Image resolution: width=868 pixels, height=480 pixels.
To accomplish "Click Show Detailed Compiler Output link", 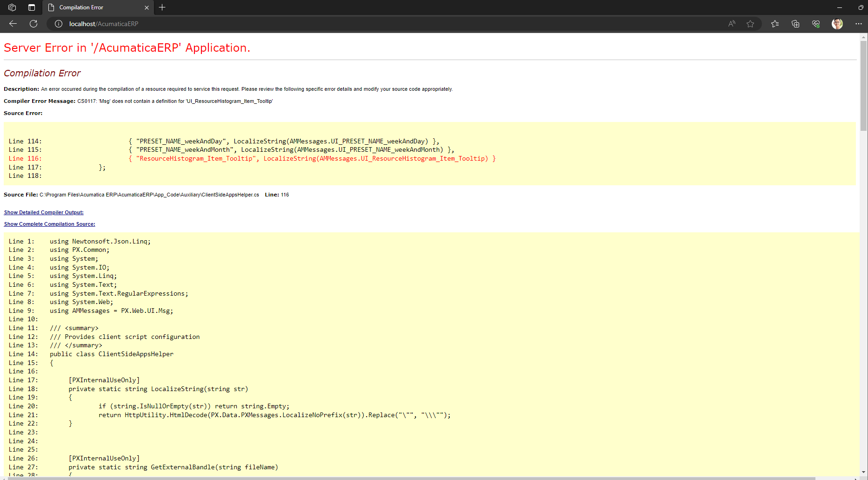I will [44, 212].
